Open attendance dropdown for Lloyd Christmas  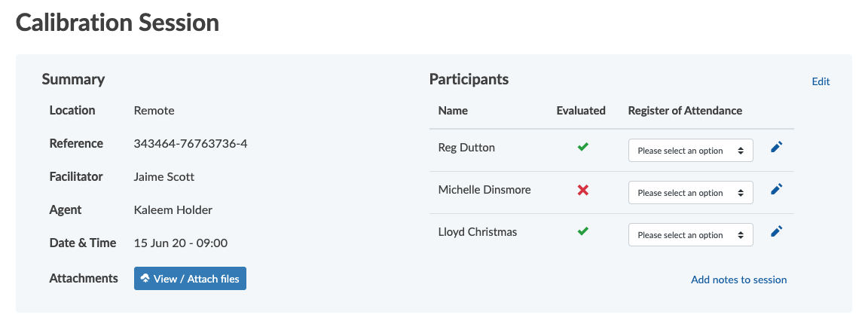point(690,234)
